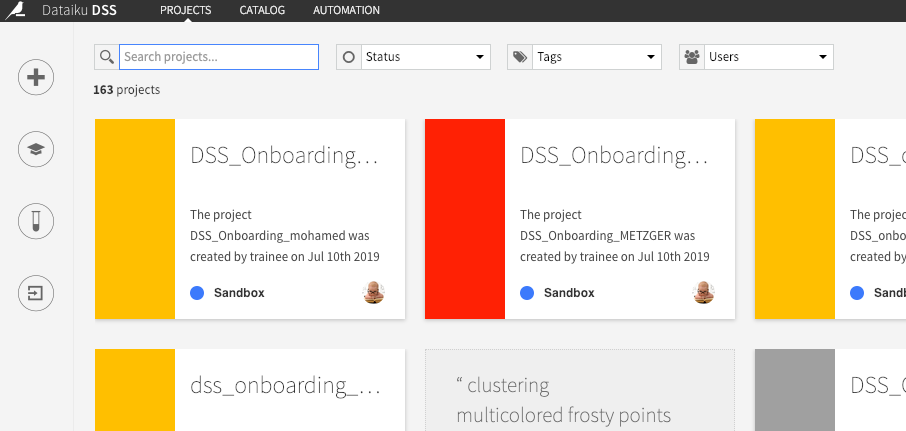Click Sandbox status on METZGER project

(x=569, y=293)
